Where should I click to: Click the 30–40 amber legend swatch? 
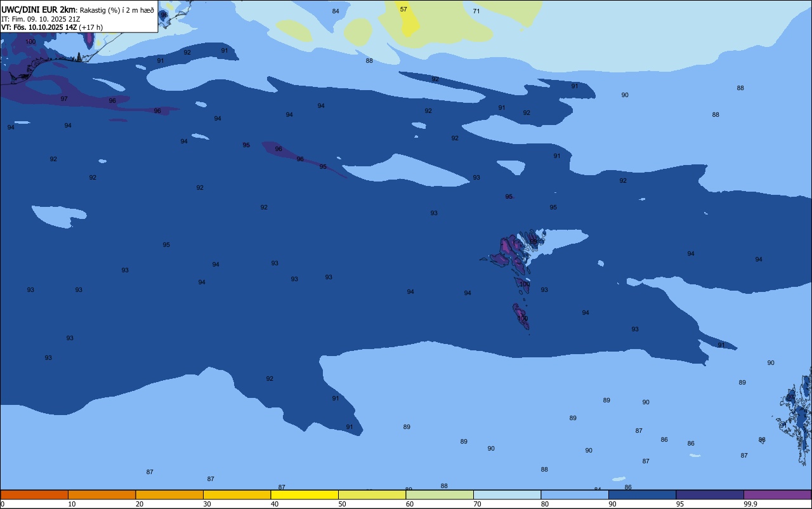click(237, 494)
